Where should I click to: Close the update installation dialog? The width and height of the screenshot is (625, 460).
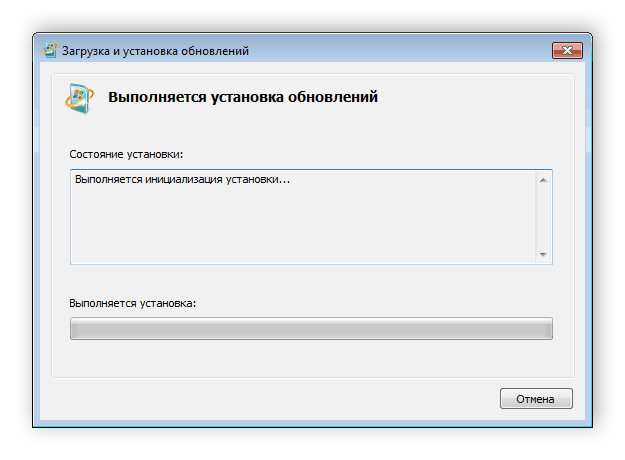click(567, 50)
